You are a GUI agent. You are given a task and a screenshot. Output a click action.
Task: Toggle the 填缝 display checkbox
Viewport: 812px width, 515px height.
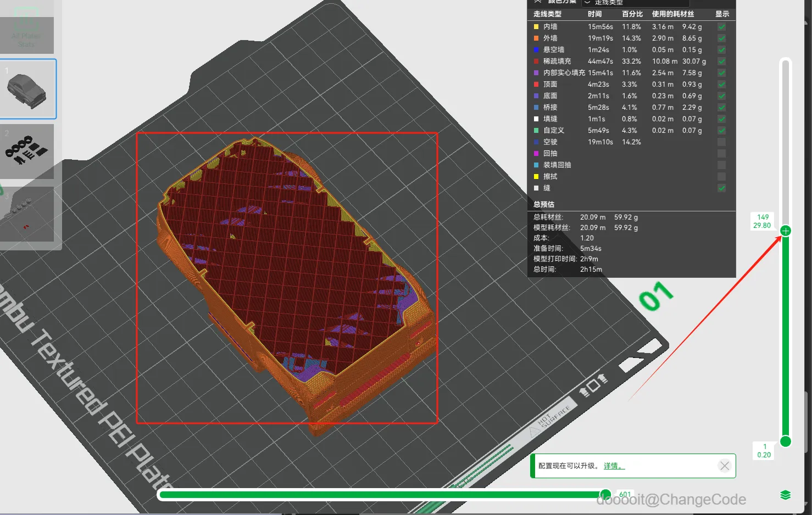(721, 119)
